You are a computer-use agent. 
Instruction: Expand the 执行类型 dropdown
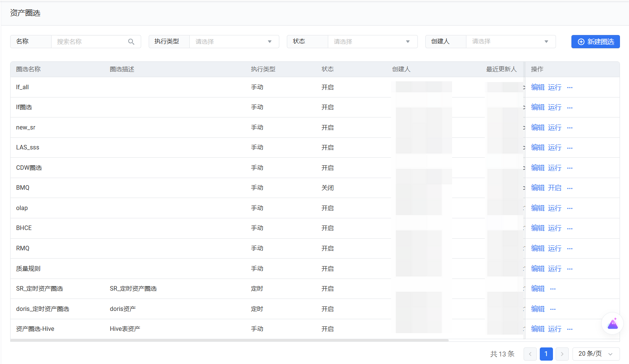click(x=234, y=42)
